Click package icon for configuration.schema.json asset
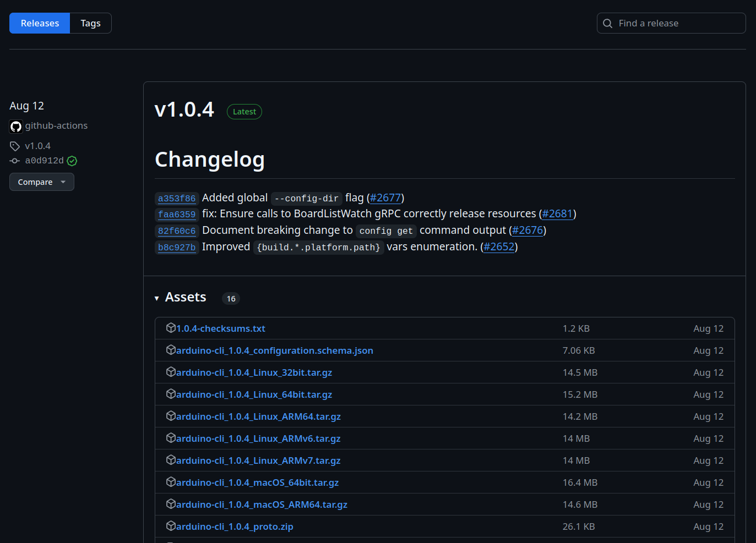The image size is (756, 543). (x=171, y=350)
